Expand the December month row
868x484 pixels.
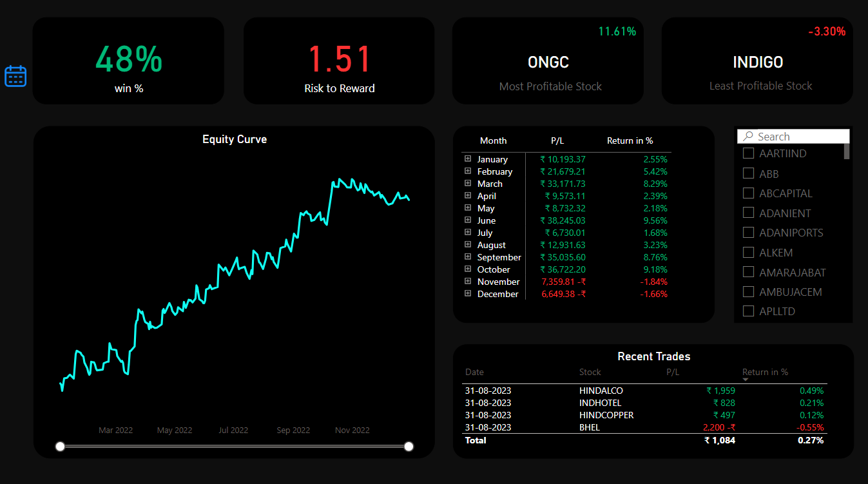(467, 294)
